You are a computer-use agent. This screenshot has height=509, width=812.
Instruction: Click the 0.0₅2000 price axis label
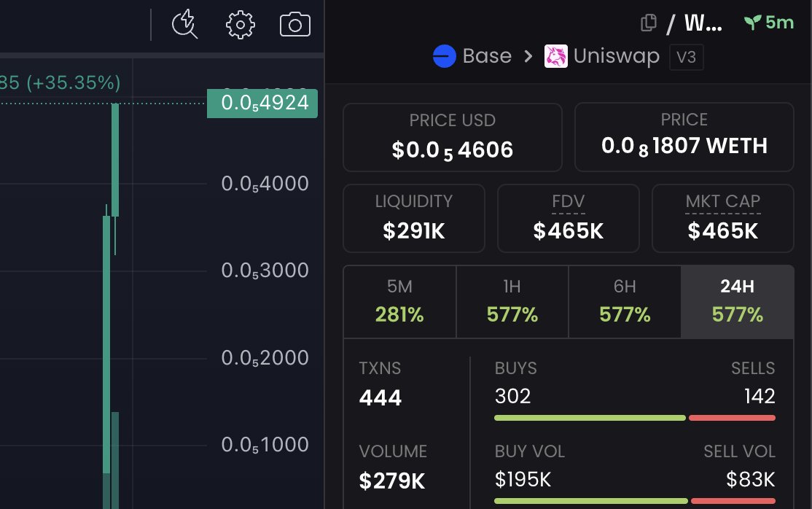click(x=265, y=357)
